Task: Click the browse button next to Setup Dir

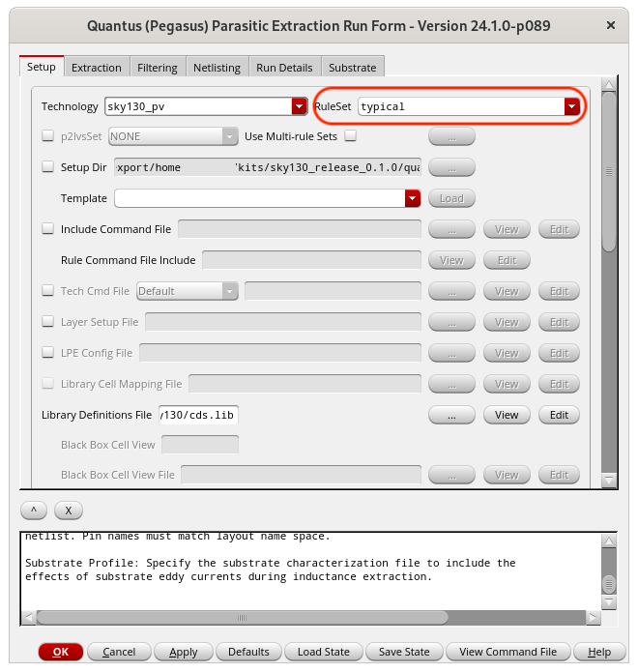Action: click(451, 167)
